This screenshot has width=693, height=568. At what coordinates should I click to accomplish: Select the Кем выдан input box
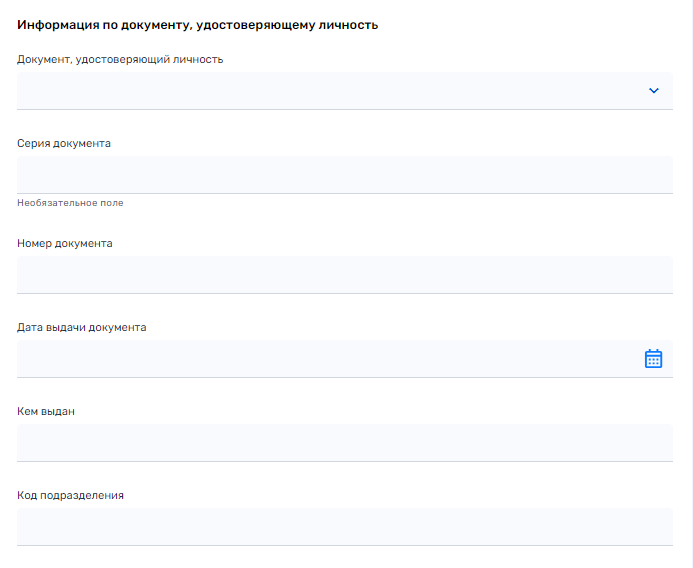(345, 442)
